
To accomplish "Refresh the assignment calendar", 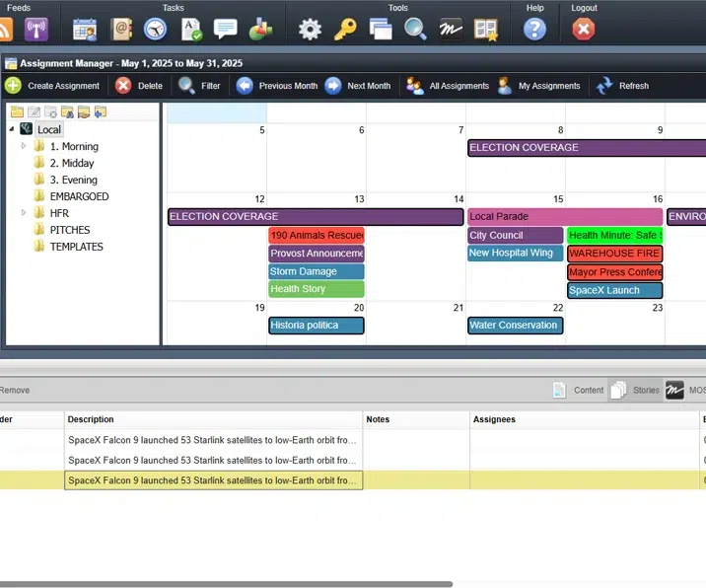I will 622,86.
